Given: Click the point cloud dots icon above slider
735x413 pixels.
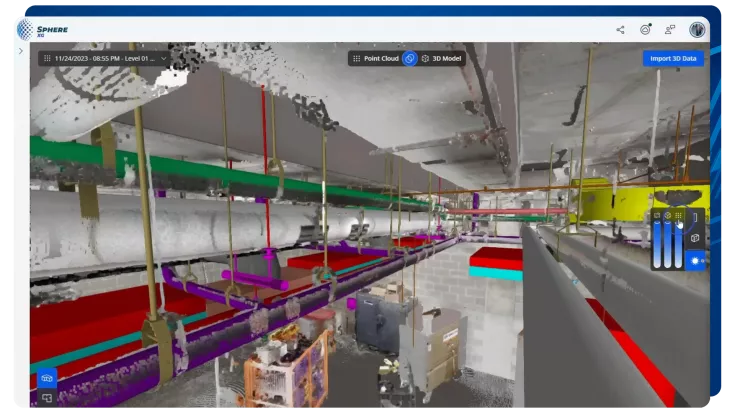Looking at the screenshot, I should 678,216.
